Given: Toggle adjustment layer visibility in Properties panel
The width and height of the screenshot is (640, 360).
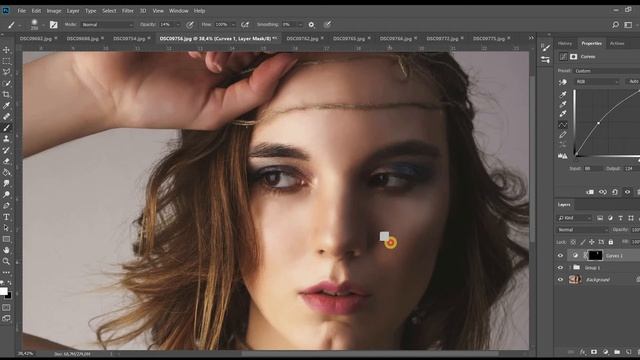Looking at the screenshot, I should coord(627,192).
